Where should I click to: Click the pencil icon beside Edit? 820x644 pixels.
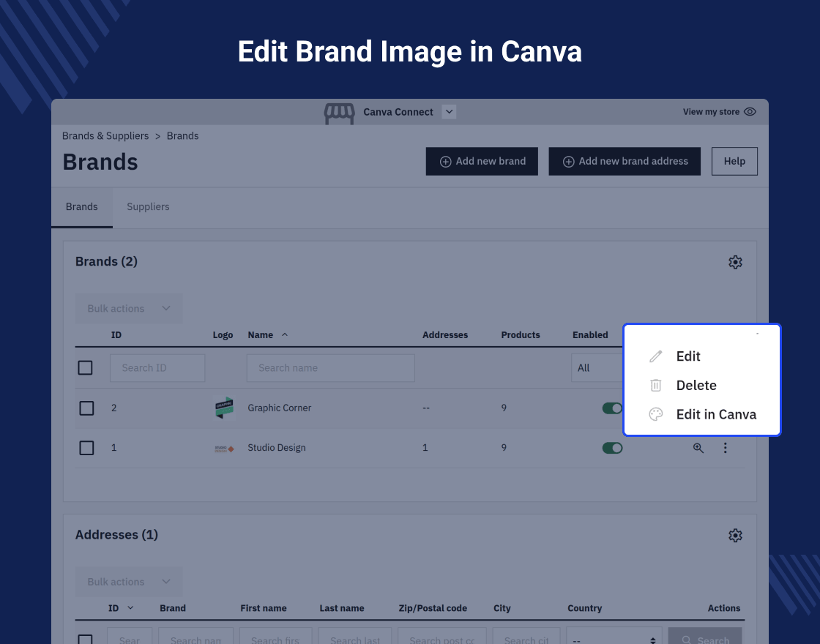click(x=656, y=356)
